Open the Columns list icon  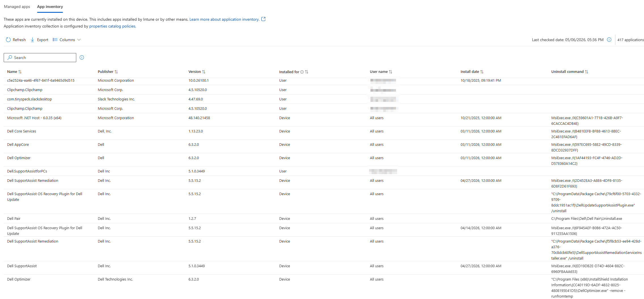pos(55,40)
